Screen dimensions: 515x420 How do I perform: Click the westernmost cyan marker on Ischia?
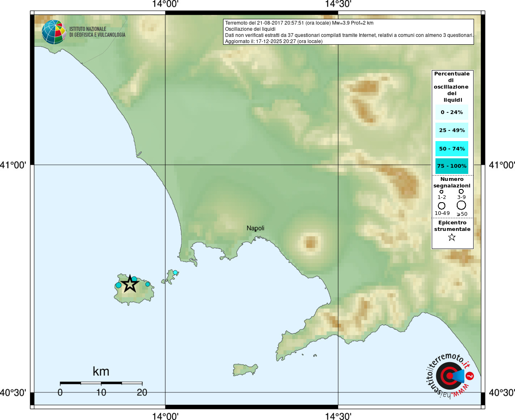pyautogui.click(x=118, y=285)
